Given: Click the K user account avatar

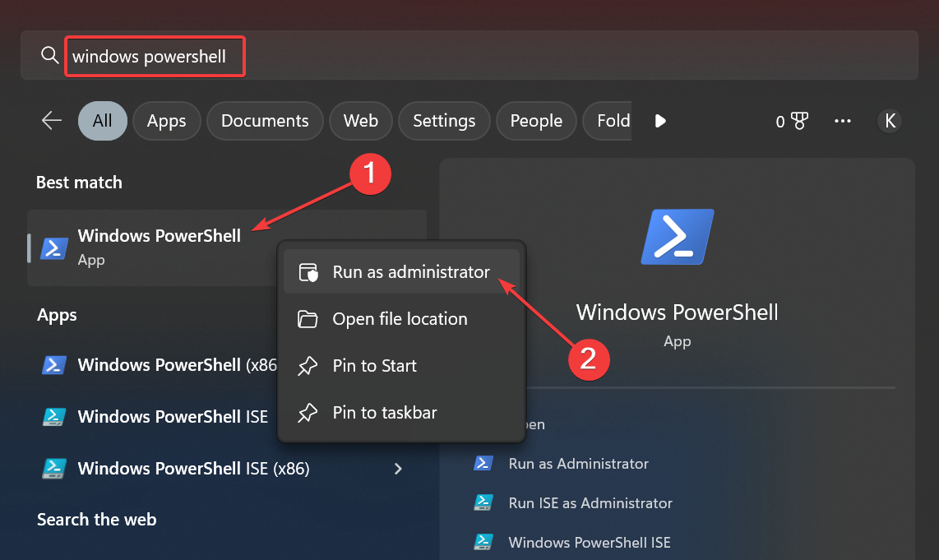Looking at the screenshot, I should [x=890, y=121].
